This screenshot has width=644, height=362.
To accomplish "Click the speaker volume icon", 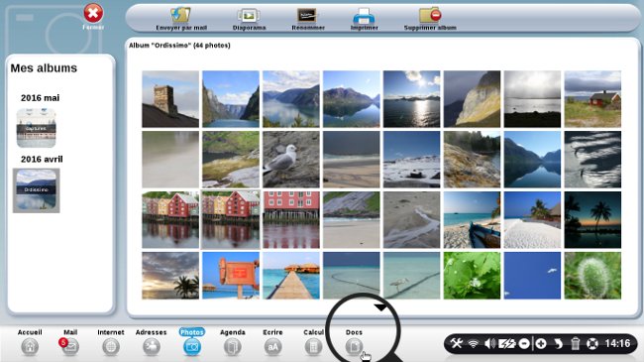I will 490,343.
